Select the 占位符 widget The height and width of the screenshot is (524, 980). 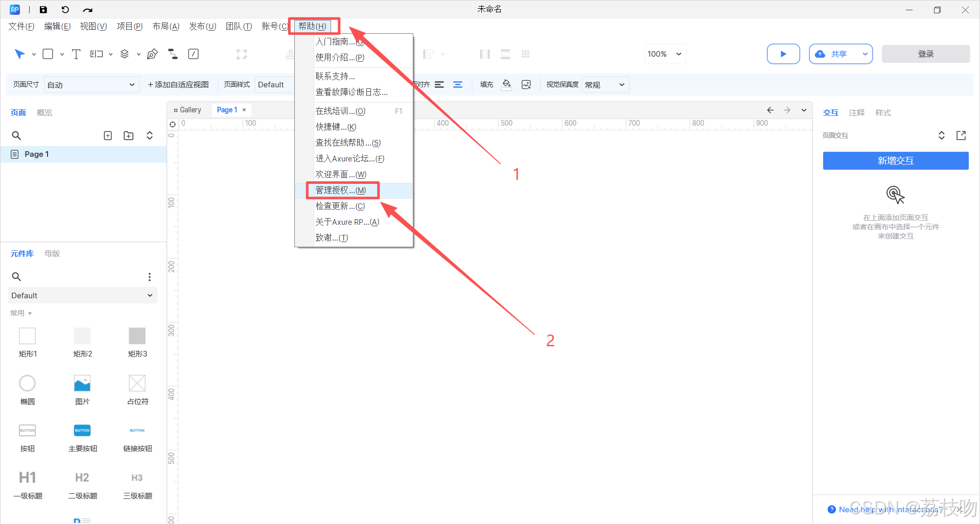point(137,390)
